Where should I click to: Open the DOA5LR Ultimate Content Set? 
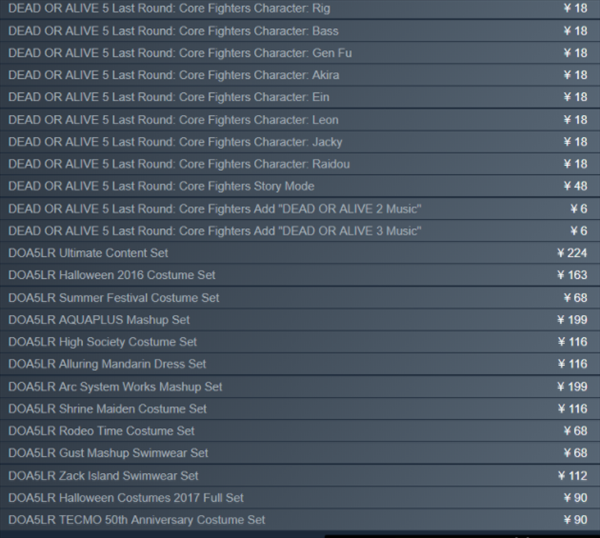pyautogui.click(x=300, y=253)
